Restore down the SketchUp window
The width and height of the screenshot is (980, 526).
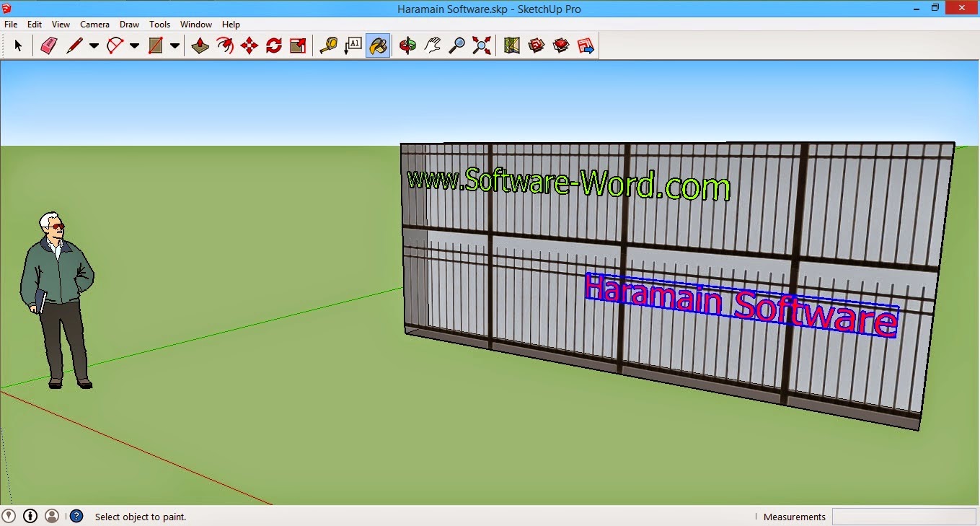click(x=935, y=8)
